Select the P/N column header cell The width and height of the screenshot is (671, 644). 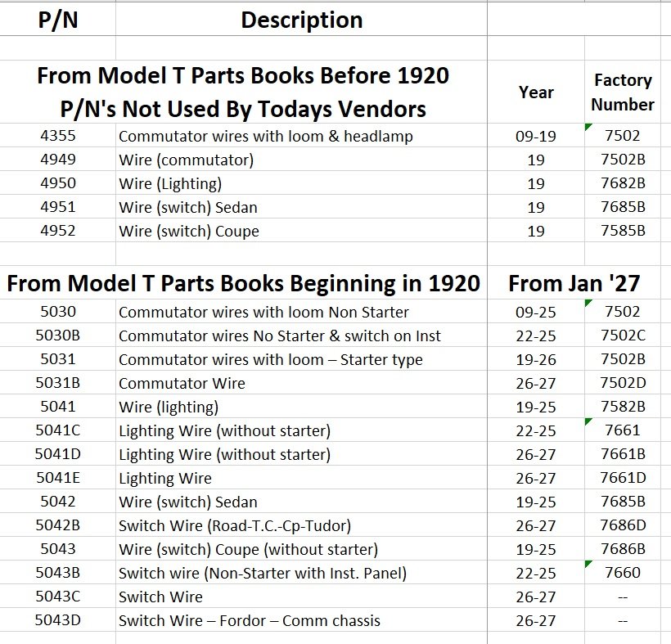(x=58, y=20)
